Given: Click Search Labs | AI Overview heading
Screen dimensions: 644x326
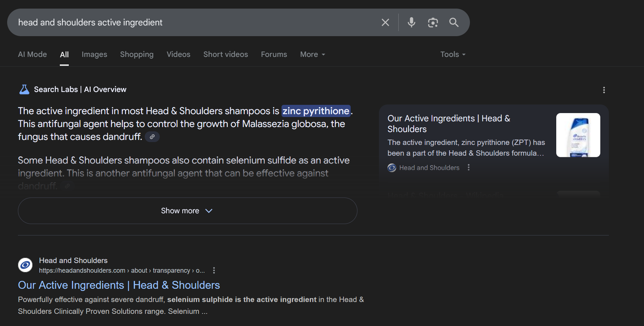Looking at the screenshot, I should click(80, 89).
